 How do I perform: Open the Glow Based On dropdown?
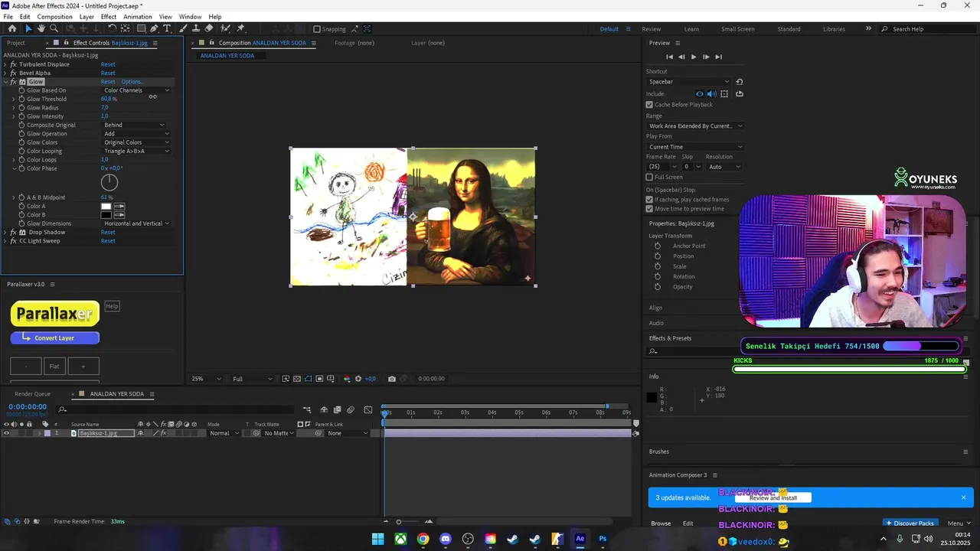[136, 90]
